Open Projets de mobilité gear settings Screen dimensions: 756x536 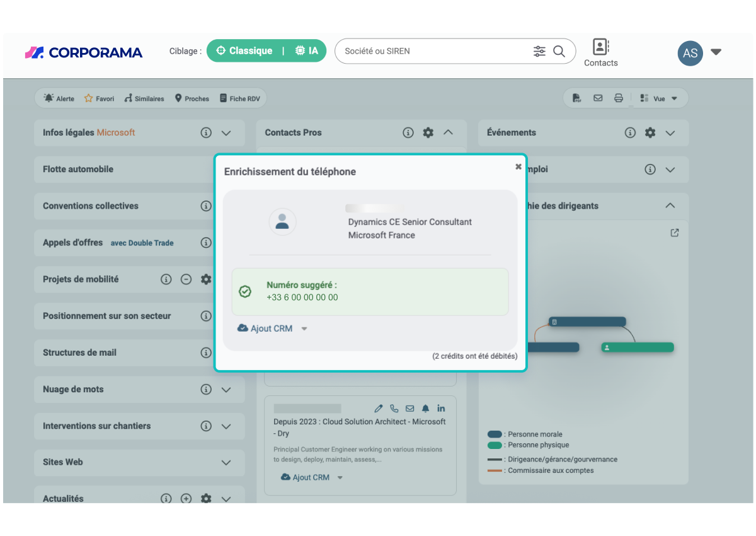206,279
